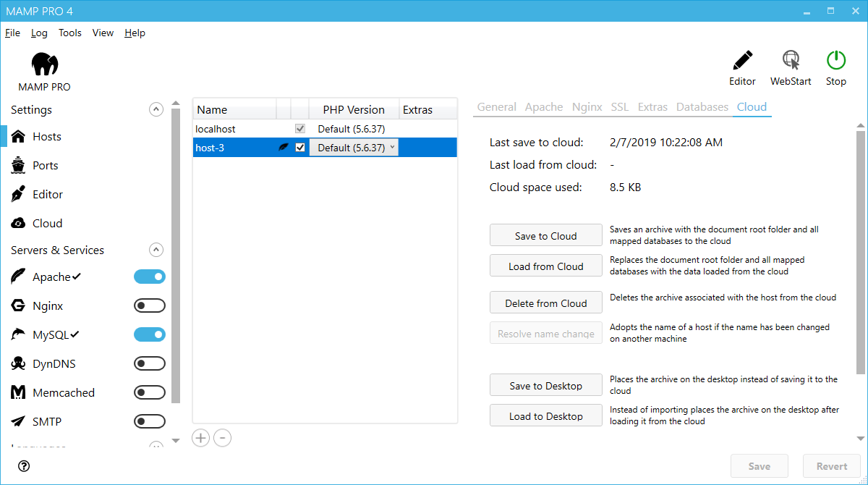
Task: Click the Load to Desktop button
Action: click(x=546, y=416)
